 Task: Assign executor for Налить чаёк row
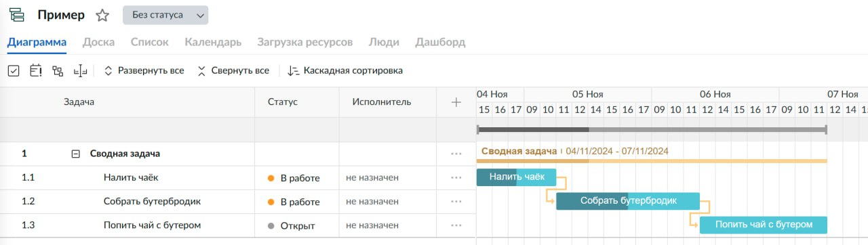click(372, 178)
